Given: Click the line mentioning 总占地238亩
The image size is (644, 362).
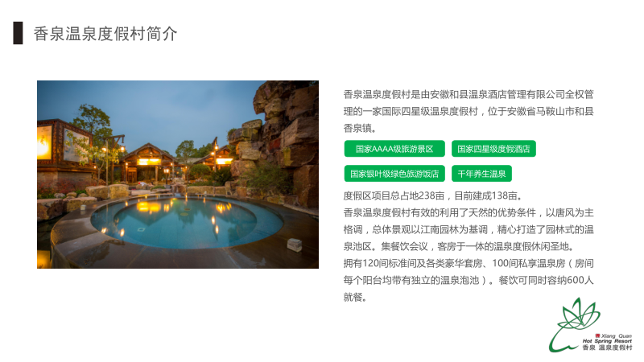Looking at the screenshot, I should point(432,195).
